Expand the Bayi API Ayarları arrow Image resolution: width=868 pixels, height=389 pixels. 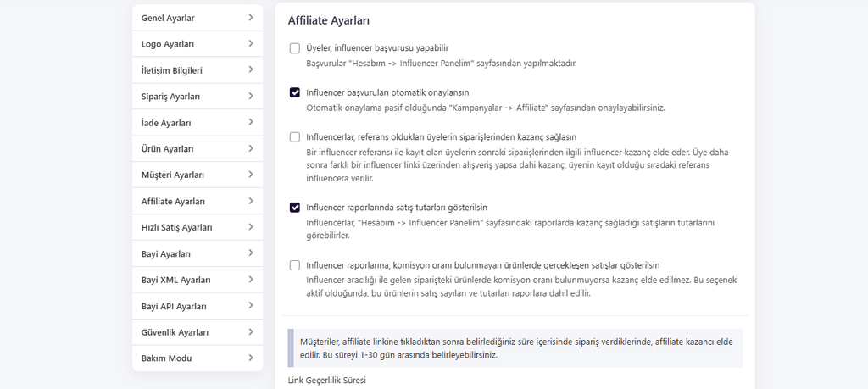251,305
